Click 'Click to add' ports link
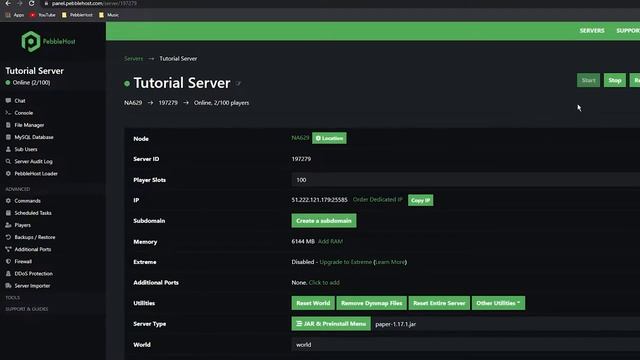 tap(324, 282)
